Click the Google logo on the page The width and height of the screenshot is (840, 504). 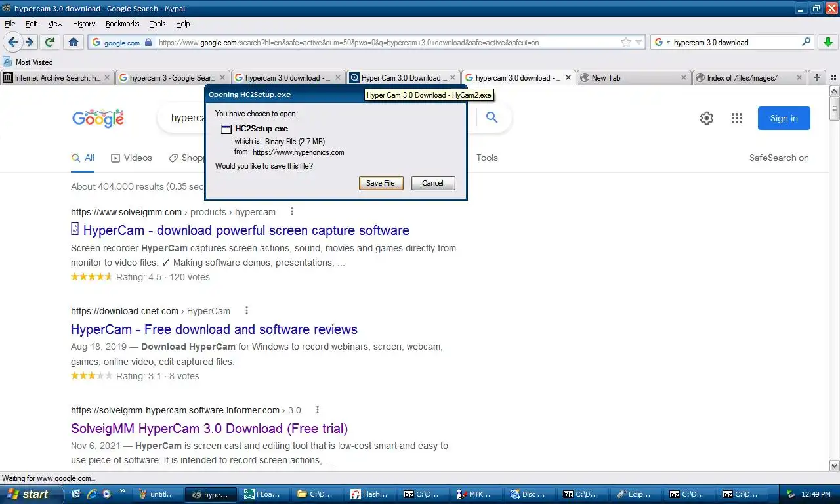pos(98,118)
